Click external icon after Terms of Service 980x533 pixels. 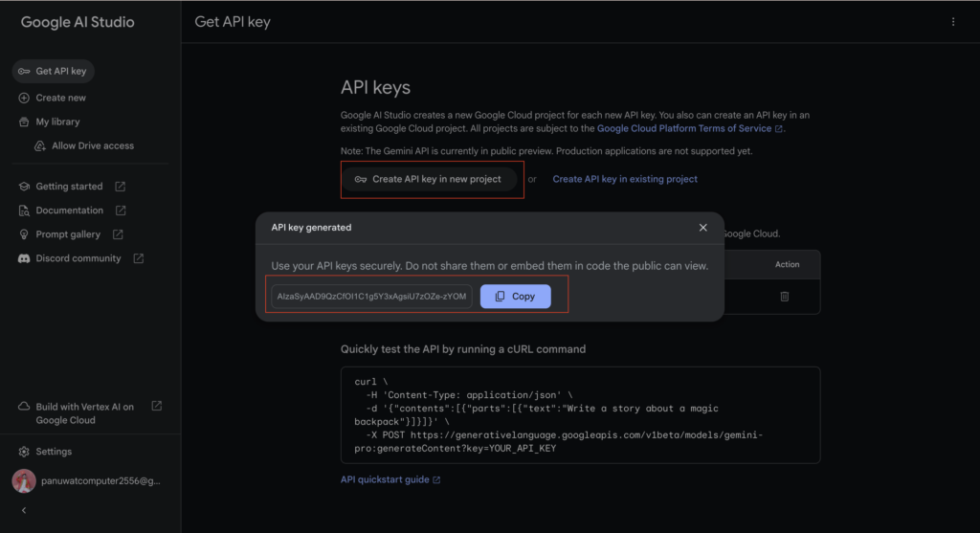tap(779, 129)
